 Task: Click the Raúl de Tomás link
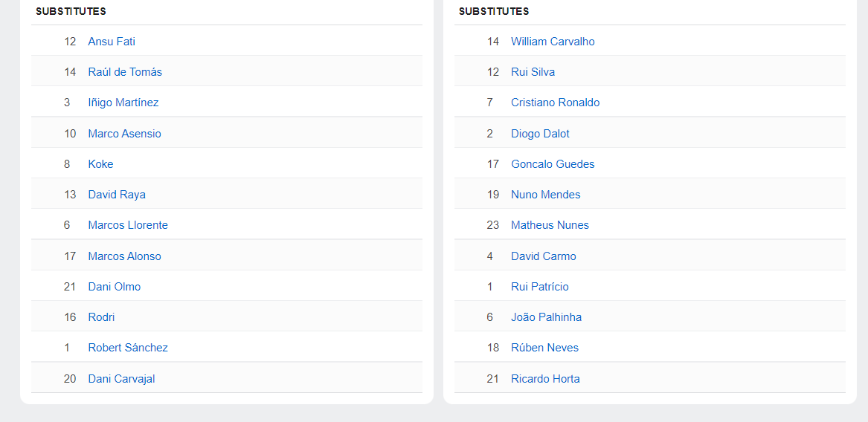tap(125, 72)
